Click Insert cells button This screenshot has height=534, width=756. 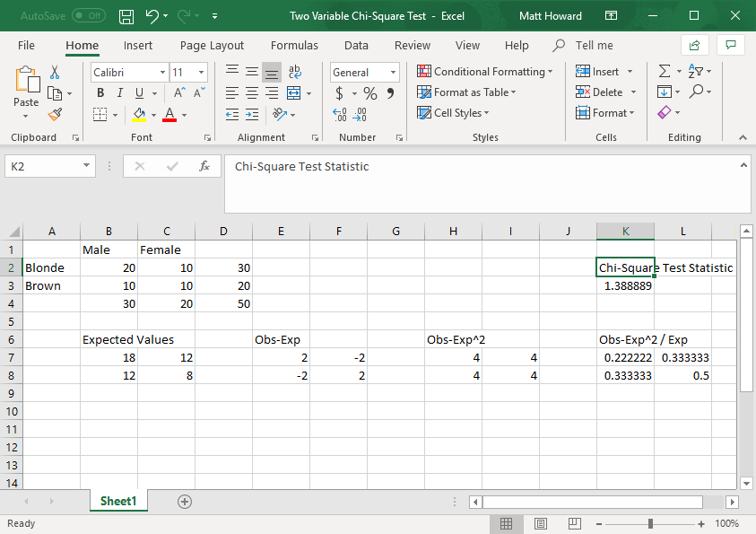tap(597, 72)
